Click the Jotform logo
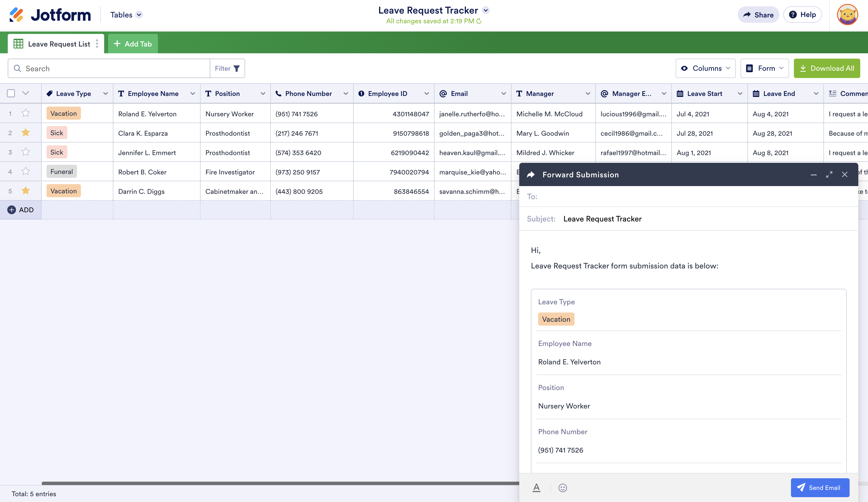The width and height of the screenshot is (868, 502). [50, 15]
